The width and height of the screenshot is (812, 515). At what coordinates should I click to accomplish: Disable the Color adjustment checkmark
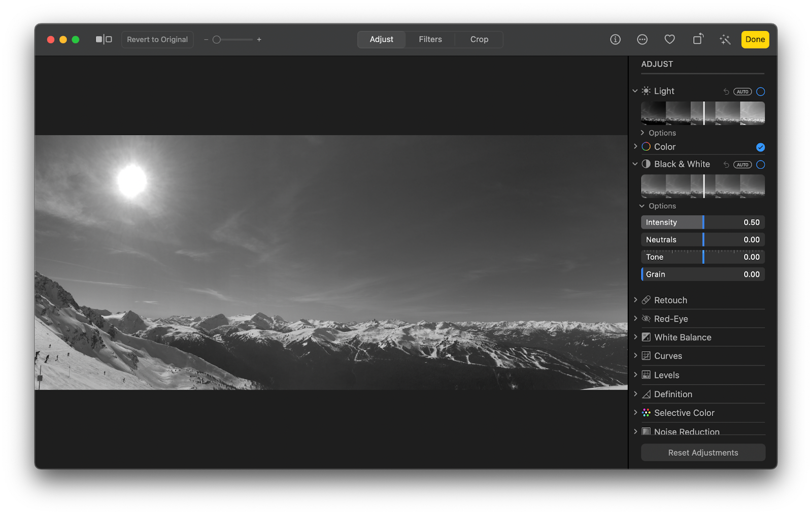[x=760, y=147]
